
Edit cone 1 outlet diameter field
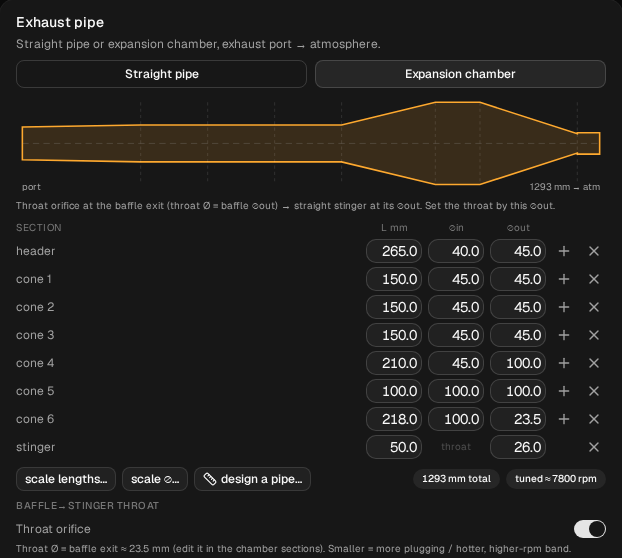pyautogui.click(x=518, y=279)
